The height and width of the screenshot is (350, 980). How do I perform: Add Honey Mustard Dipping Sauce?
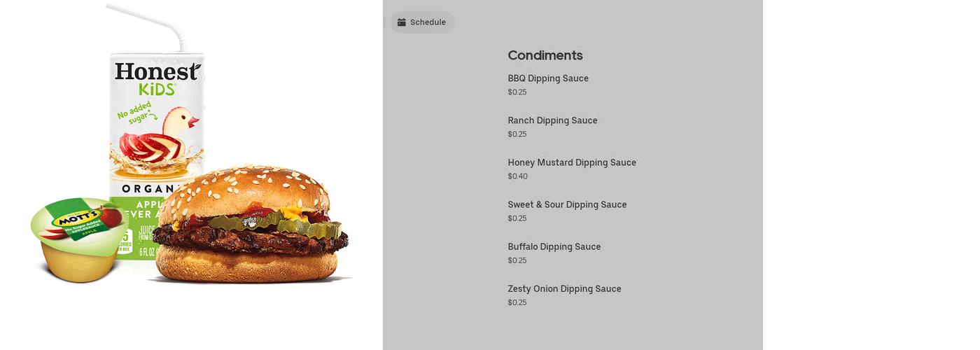click(x=572, y=162)
